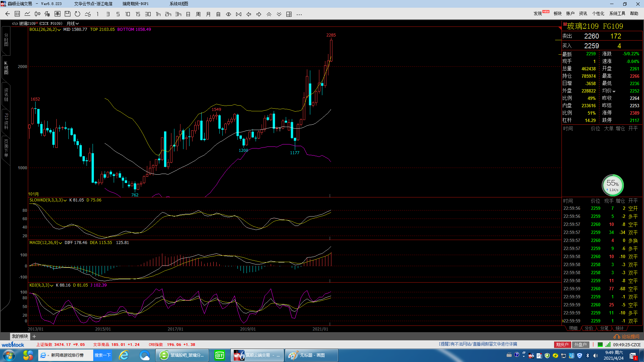Expand the MACD indicator dropdown

[60, 243]
